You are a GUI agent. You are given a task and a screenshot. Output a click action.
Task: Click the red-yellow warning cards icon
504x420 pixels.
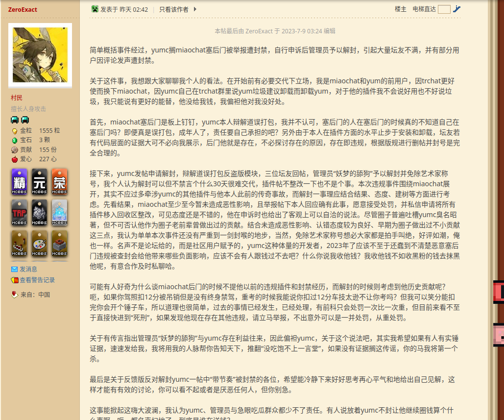(x=14, y=280)
